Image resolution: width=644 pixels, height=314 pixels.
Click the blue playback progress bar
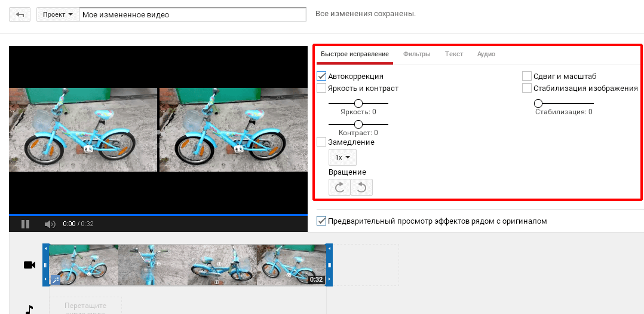(158, 215)
